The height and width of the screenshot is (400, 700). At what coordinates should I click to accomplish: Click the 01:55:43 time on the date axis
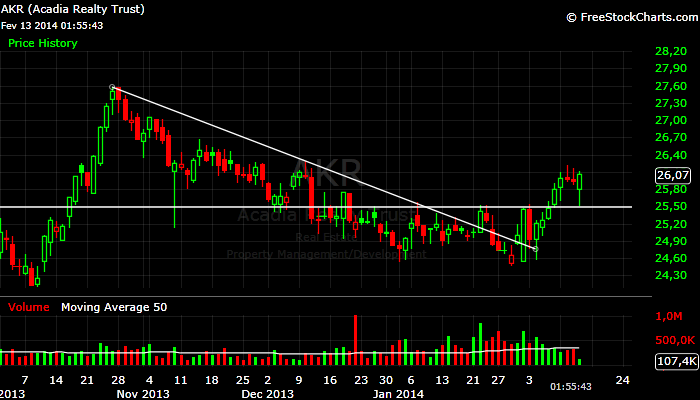571,386
